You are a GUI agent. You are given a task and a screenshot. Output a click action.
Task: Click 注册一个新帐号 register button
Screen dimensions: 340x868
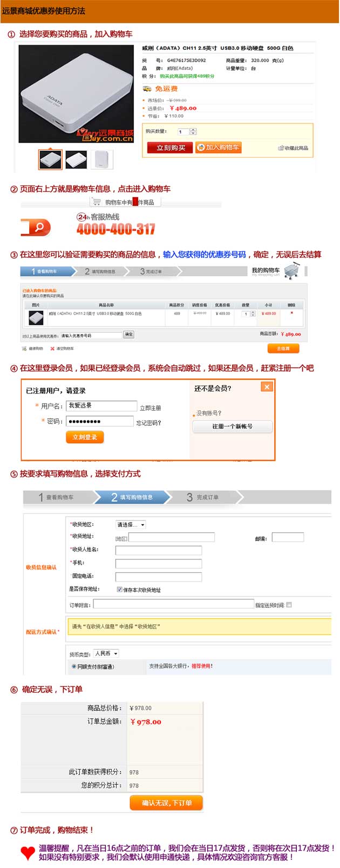tap(233, 426)
